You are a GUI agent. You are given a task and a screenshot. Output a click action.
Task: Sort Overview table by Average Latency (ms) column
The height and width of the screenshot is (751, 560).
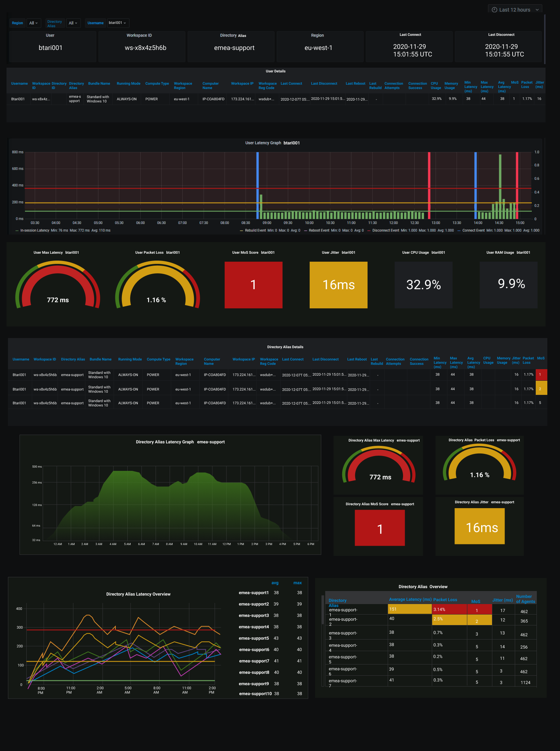click(x=410, y=600)
